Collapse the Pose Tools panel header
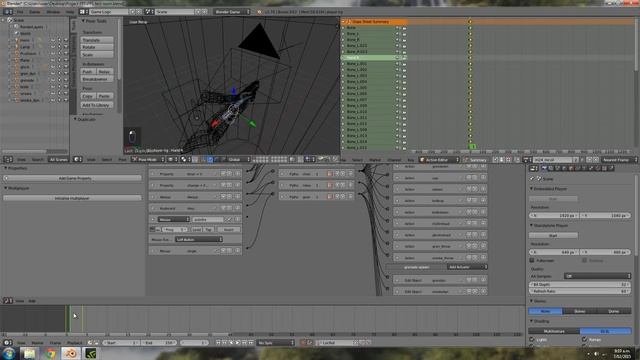The width and height of the screenshot is (640, 360). 94,21
